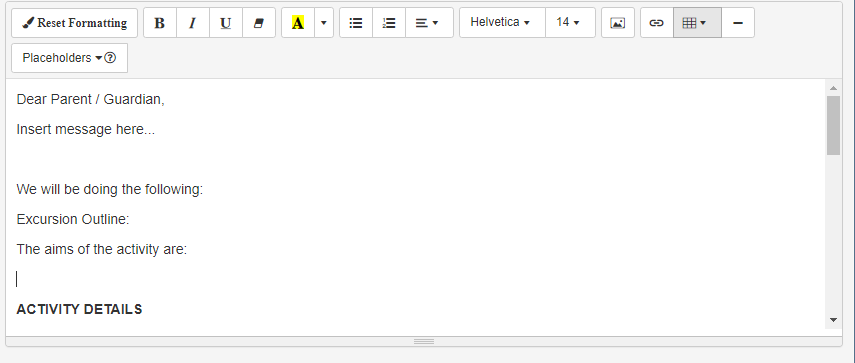The image size is (855, 363).
Task: Click the insert link icon
Action: click(x=657, y=23)
